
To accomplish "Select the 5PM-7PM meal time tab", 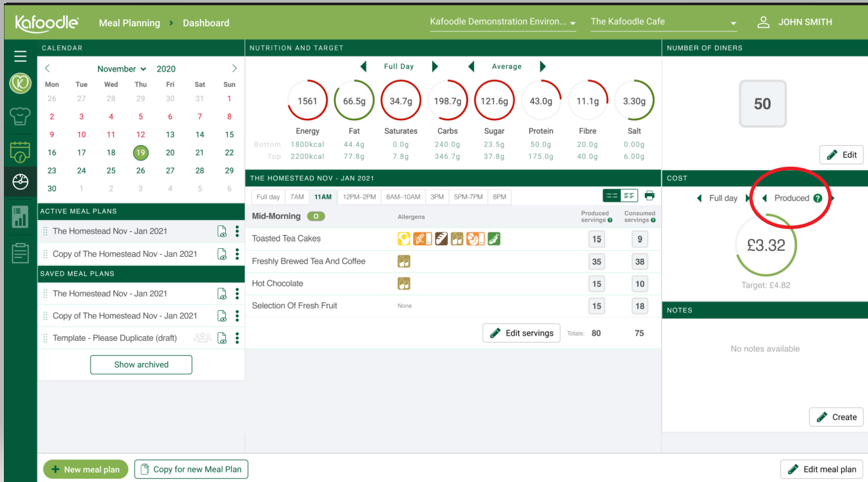I will click(x=468, y=197).
